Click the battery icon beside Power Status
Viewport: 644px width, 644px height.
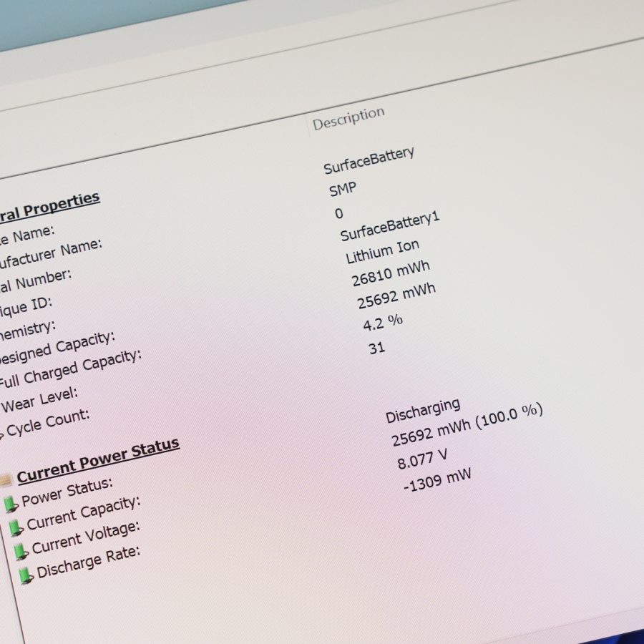click(11, 504)
